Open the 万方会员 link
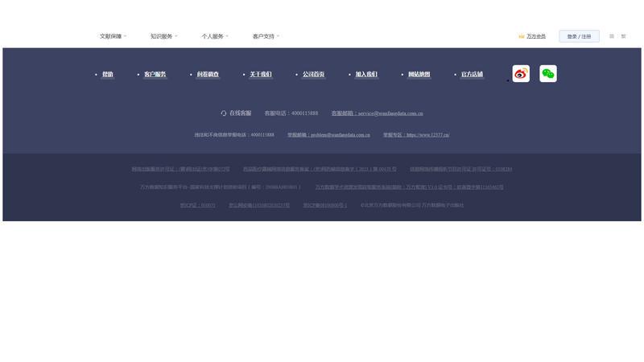Screen dimensions: 644x362 click(536, 36)
